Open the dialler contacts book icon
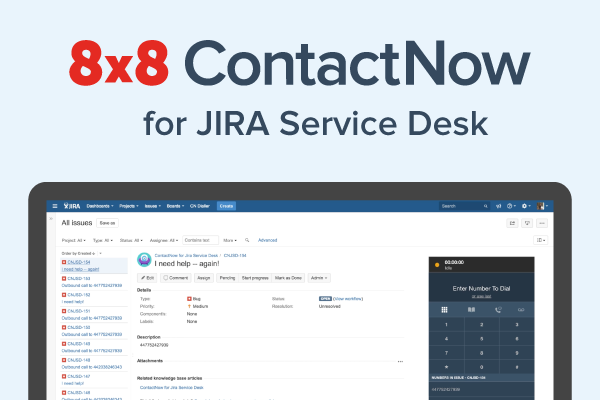The image size is (600, 400). coord(471,310)
